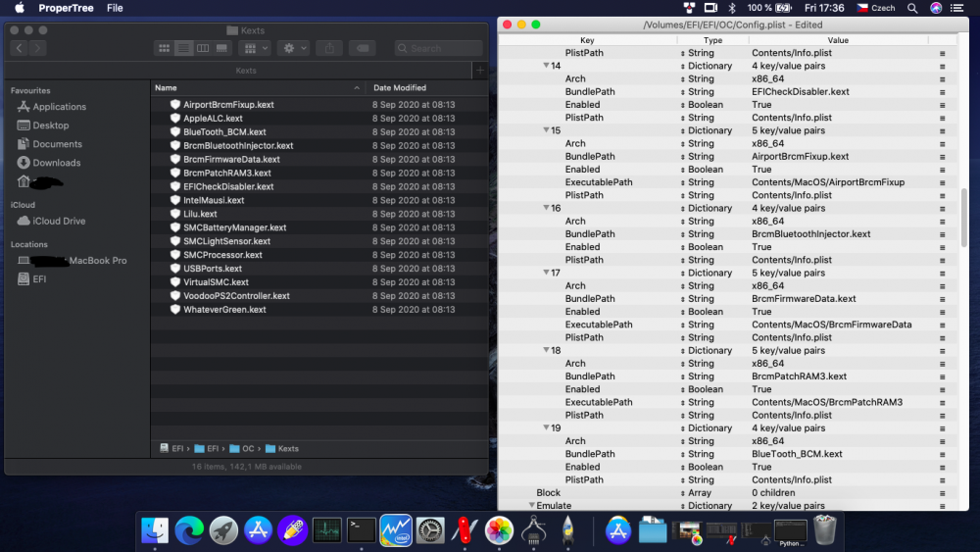980x552 pixels.
Task: Open Siri from the menu bar
Action: point(936,8)
